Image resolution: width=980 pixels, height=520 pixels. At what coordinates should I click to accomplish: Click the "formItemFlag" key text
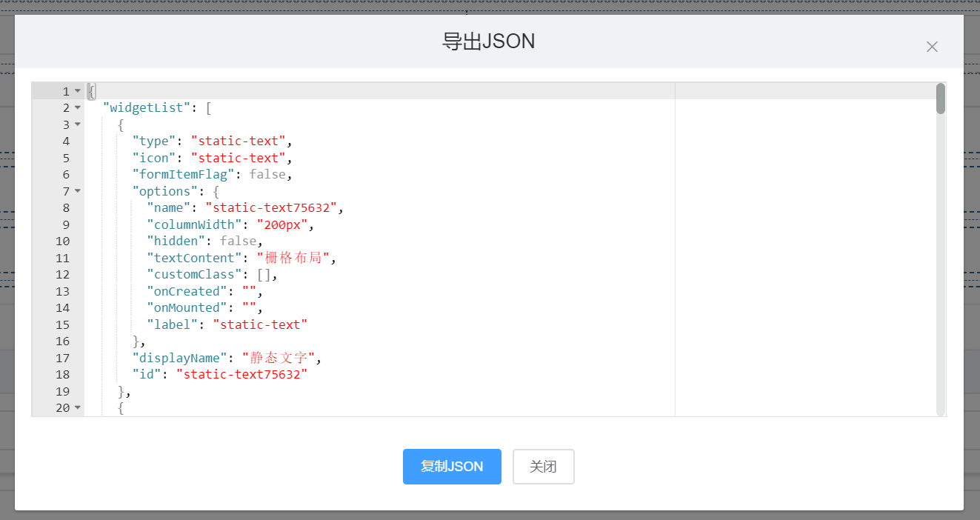pyautogui.click(x=184, y=175)
